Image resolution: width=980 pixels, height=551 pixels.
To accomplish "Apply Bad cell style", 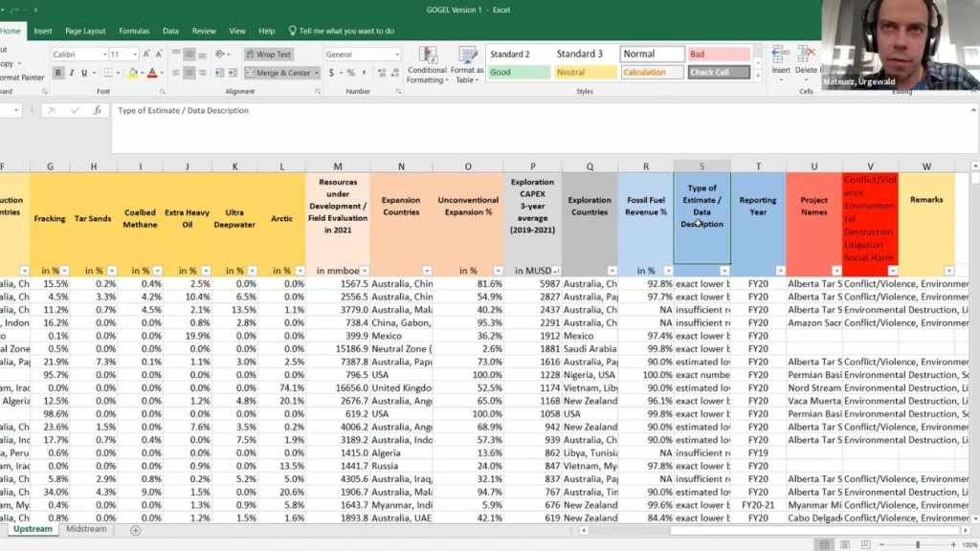I will point(719,55).
